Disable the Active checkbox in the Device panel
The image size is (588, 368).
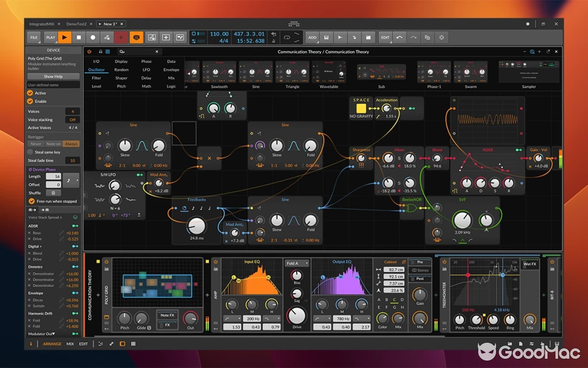[x=29, y=93]
